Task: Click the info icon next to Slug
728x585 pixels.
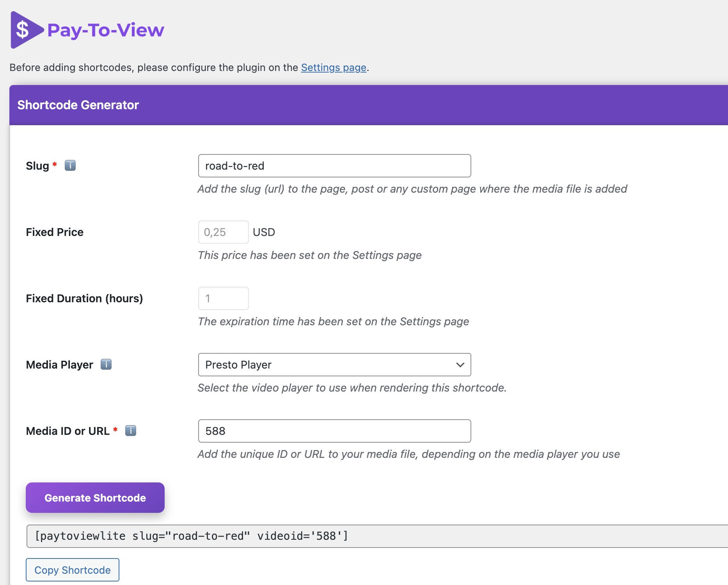Action: (70, 166)
